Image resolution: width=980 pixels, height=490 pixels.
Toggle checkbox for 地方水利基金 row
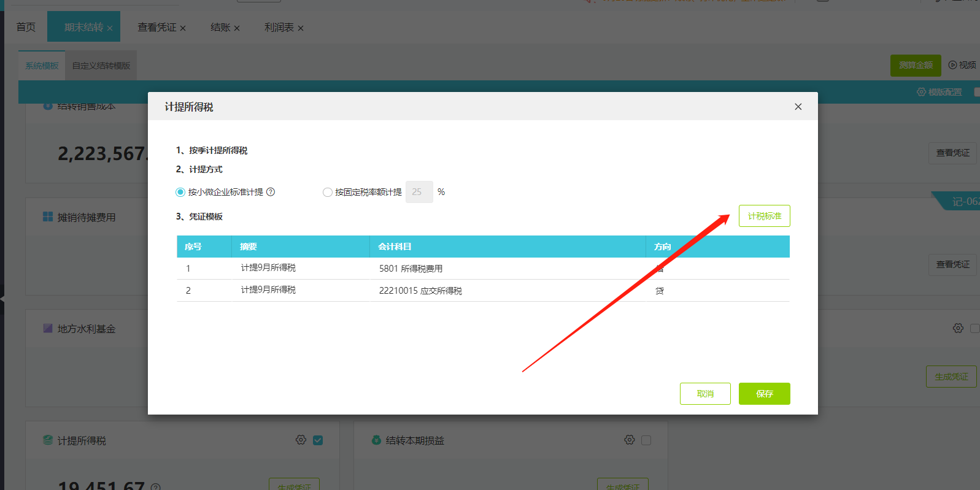point(974,328)
